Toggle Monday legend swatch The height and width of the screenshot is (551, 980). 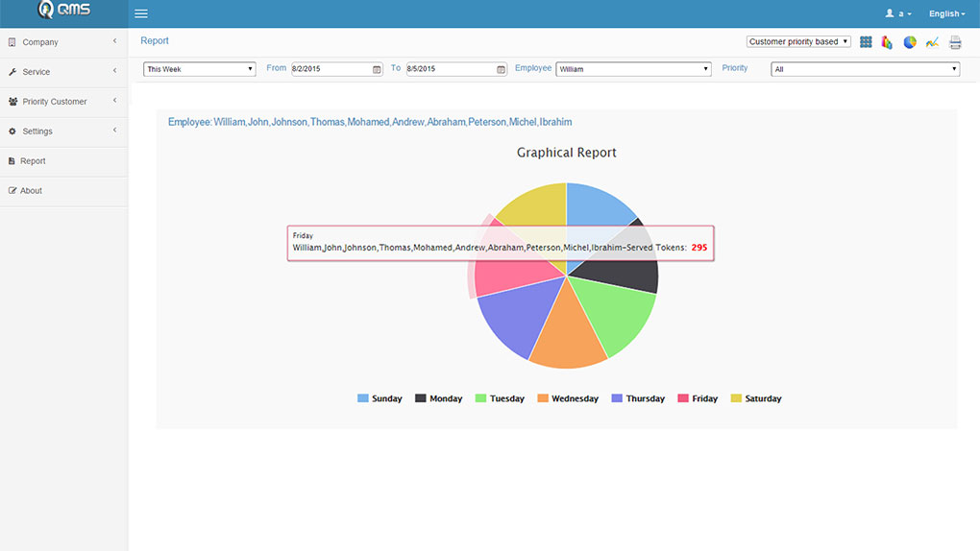point(421,398)
